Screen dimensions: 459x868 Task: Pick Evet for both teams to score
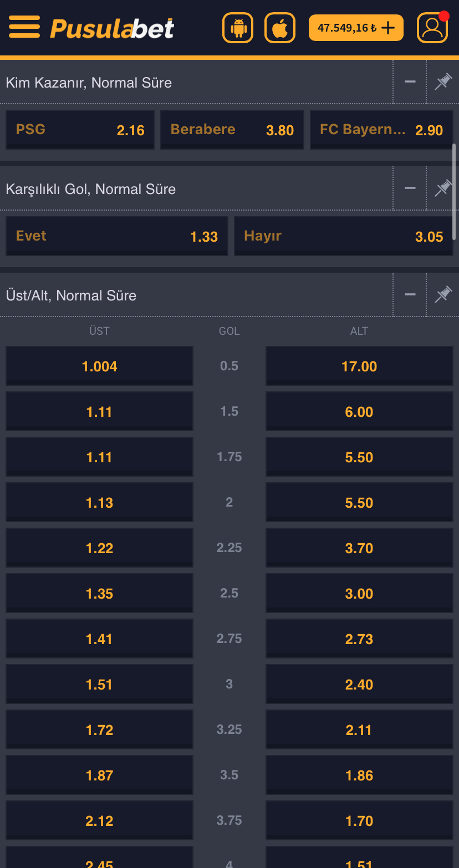click(116, 236)
